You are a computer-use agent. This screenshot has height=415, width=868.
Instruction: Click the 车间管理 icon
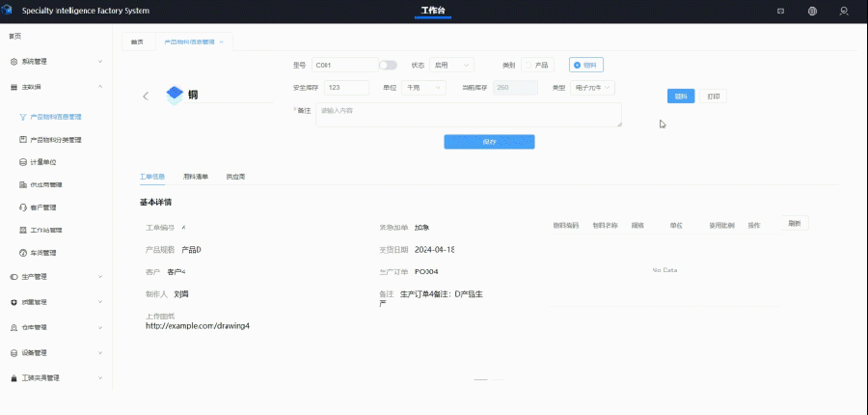pos(23,253)
